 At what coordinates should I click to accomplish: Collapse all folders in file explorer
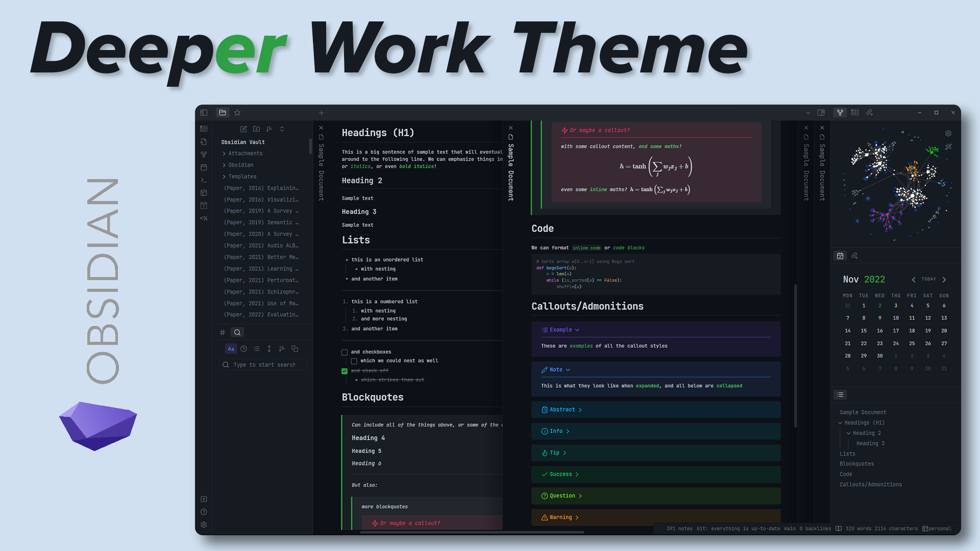pos(282,129)
